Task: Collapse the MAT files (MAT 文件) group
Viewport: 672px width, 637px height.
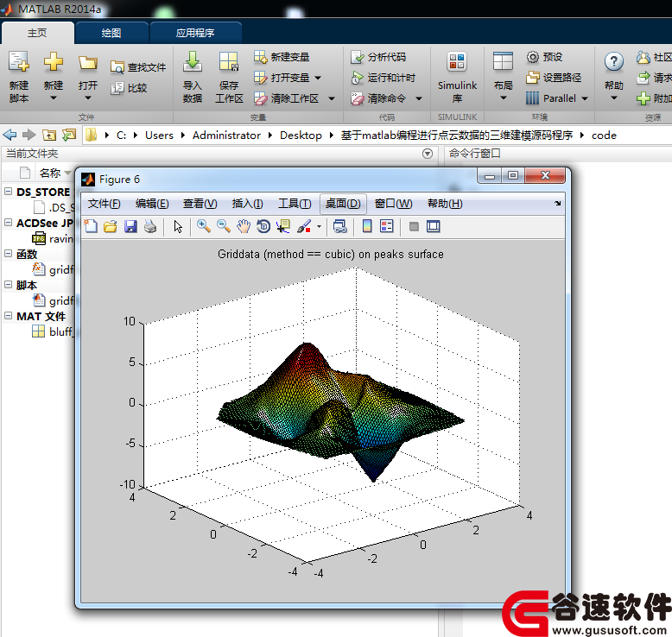Action: pyautogui.click(x=8, y=316)
